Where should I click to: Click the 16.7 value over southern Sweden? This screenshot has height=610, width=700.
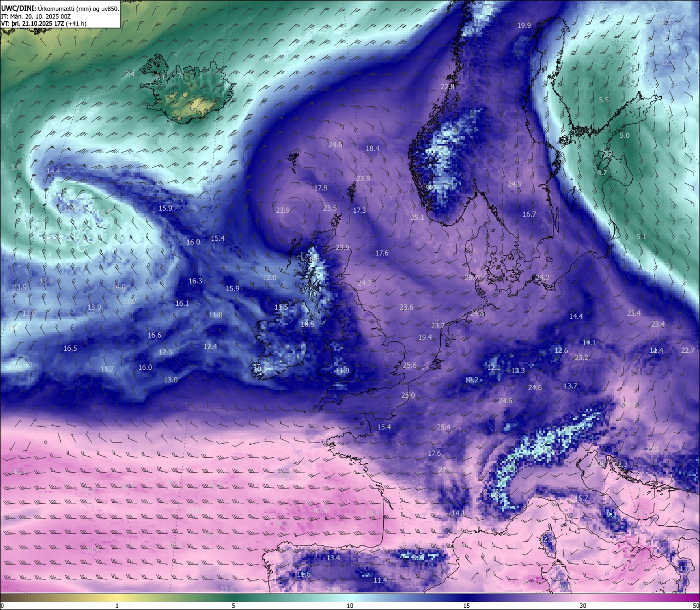[529, 214]
